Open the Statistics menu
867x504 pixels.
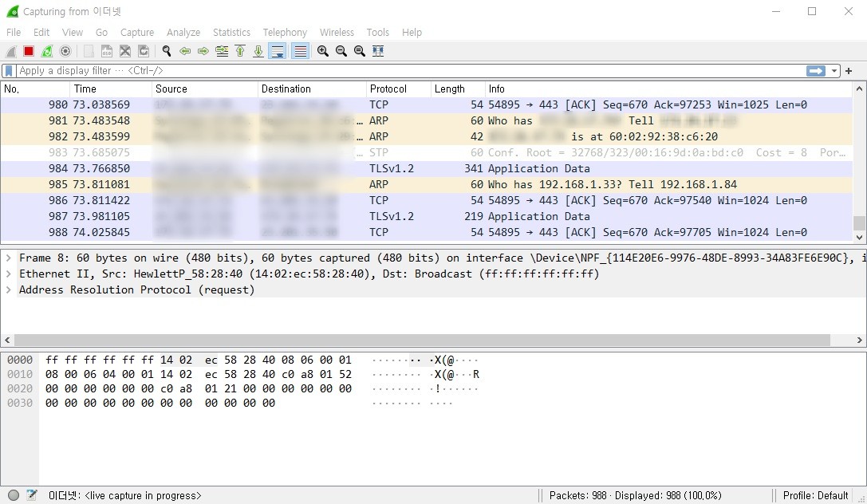point(231,33)
